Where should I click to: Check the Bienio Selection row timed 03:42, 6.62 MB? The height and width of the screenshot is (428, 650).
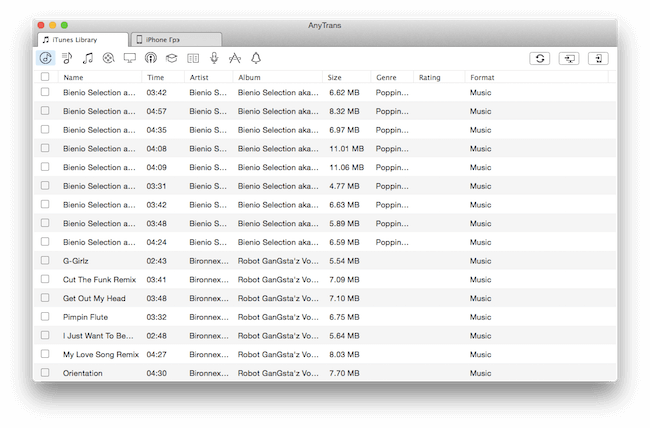45,92
